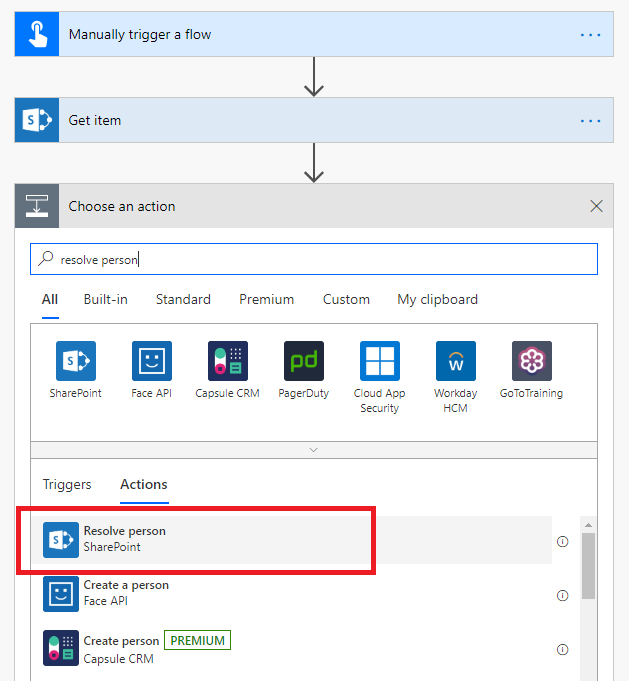629x681 pixels.
Task: Open the Get item options menu
Action: tap(591, 121)
